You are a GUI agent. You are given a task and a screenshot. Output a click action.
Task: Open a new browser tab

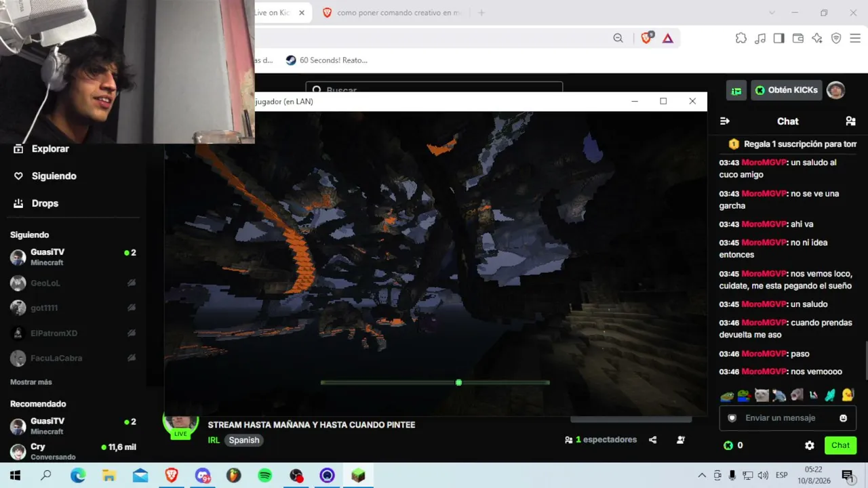tap(481, 13)
